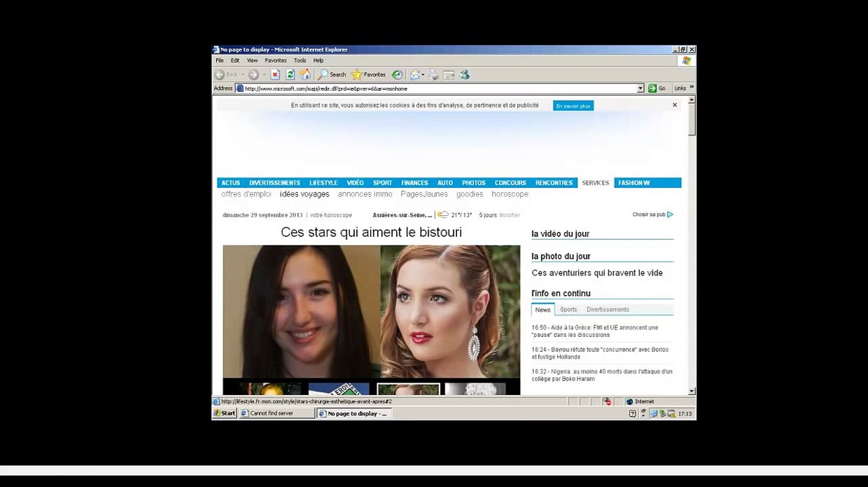Go to the Home page icon
This screenshot has height=487, width=868.
[x=305, y=74]
